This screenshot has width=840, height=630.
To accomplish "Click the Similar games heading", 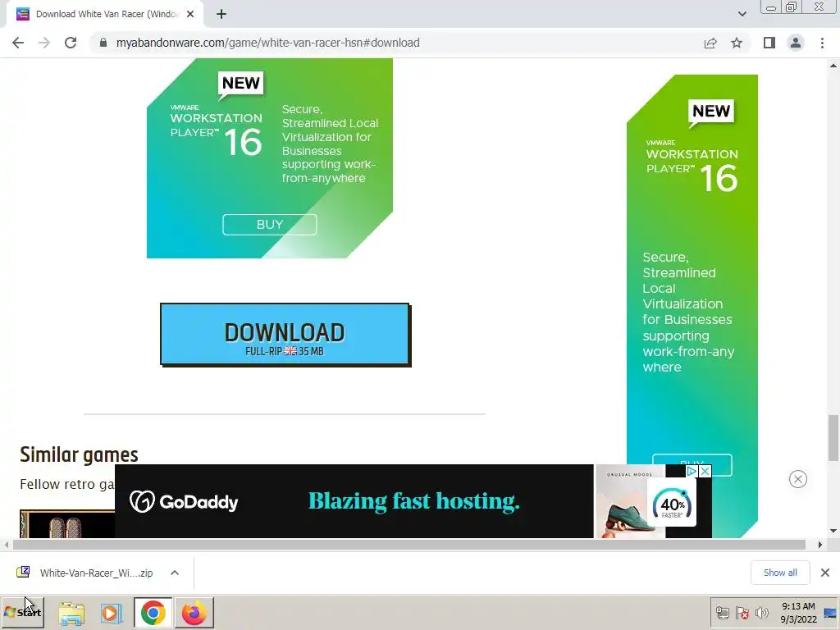I will pos(79,454).
